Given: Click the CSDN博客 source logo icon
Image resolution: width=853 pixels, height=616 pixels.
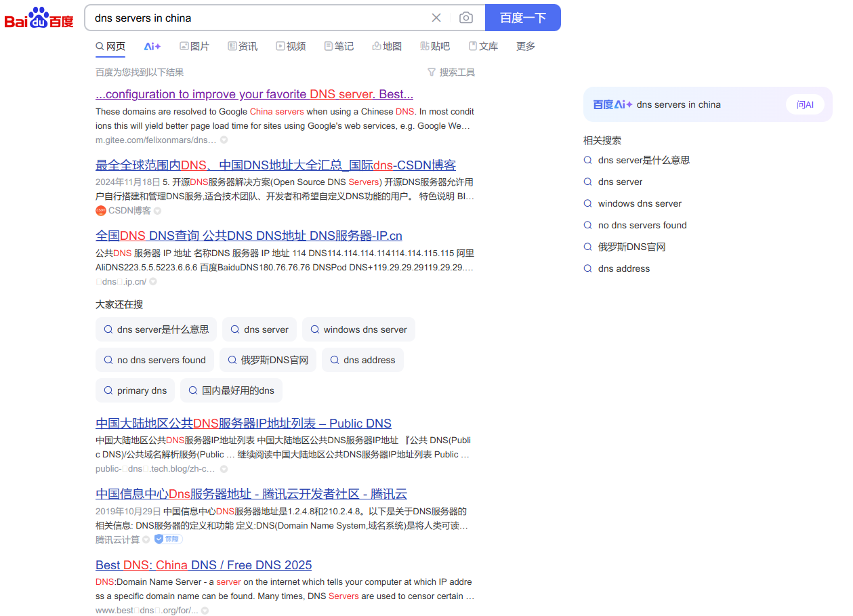Looking at the screenshot, I should pyautogui.click(x=101, y=211).
